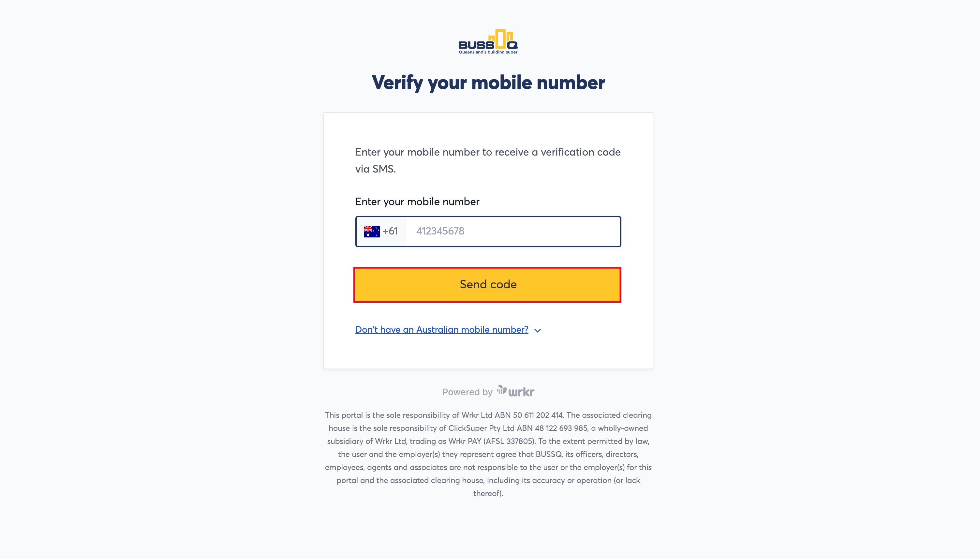Click the wrkr leaf emblem
This screenshot has height=559, width=980.
(x=501, y=390)
